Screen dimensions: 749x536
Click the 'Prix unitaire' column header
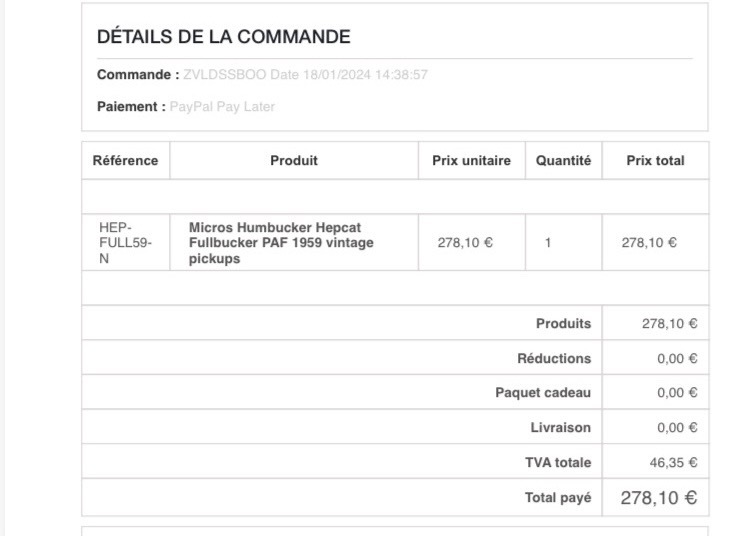471,161
